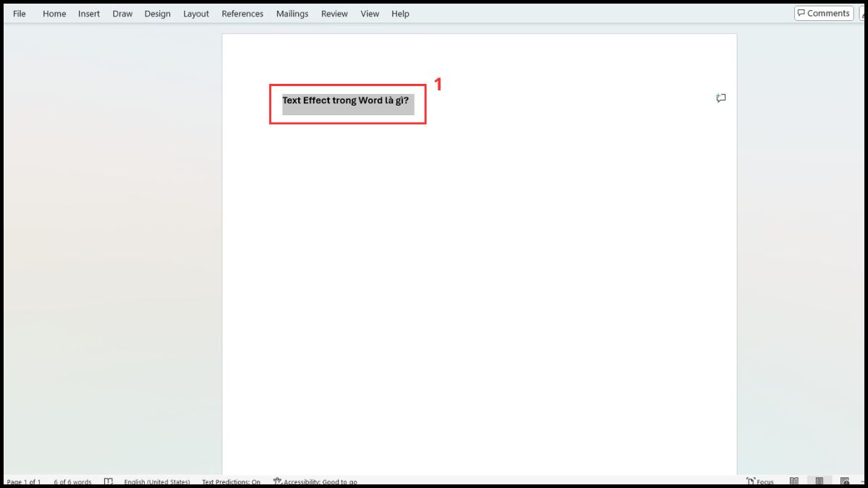Open 'Accessibility: Good to go' checker
The width and height of the screenshot is (868, 488).
tap(315, 482)
